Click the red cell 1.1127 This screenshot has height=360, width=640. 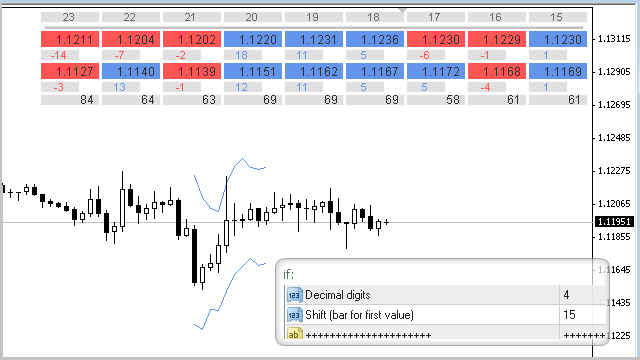coord(70,71)
